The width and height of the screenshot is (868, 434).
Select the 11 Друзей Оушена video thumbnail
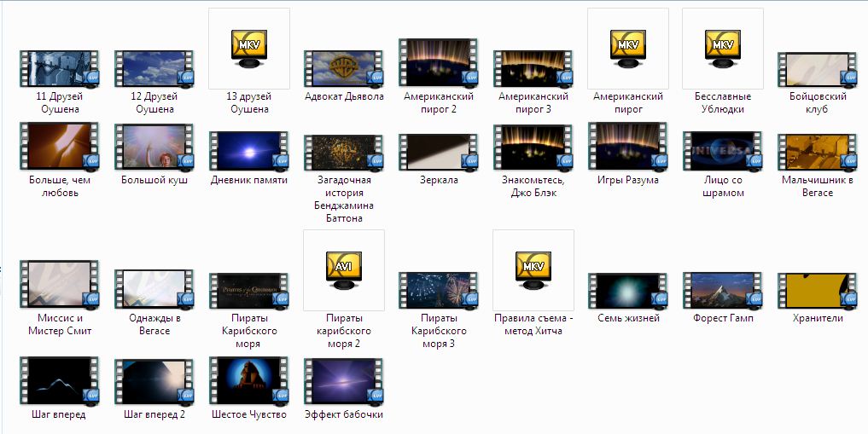point(59,68)
